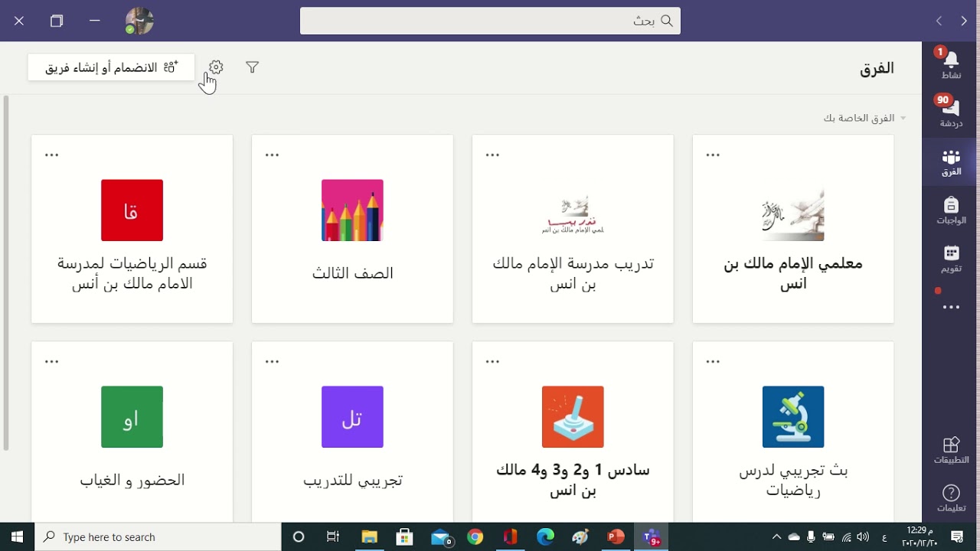Image resolution: width=980 pixels, height=551 pixels.
Task: Open microscope thumbnail of 'بث تجريبي' team
Action: tap(793, 417)
